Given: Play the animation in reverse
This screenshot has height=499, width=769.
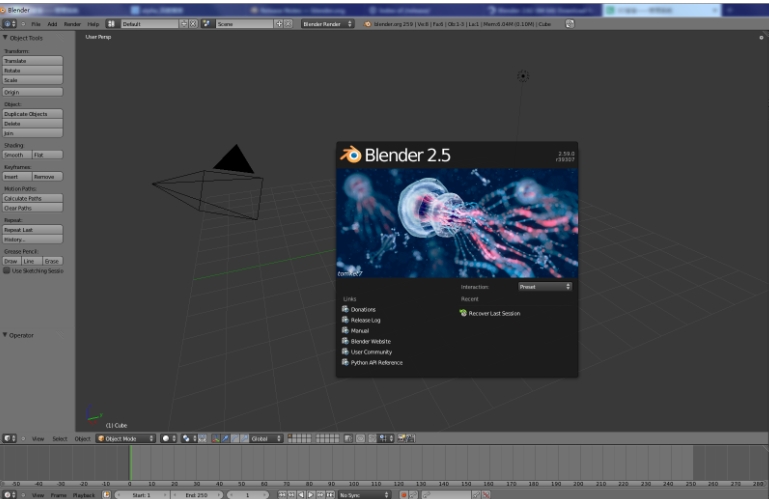Looking at the screenshot, I should point(301,495).
